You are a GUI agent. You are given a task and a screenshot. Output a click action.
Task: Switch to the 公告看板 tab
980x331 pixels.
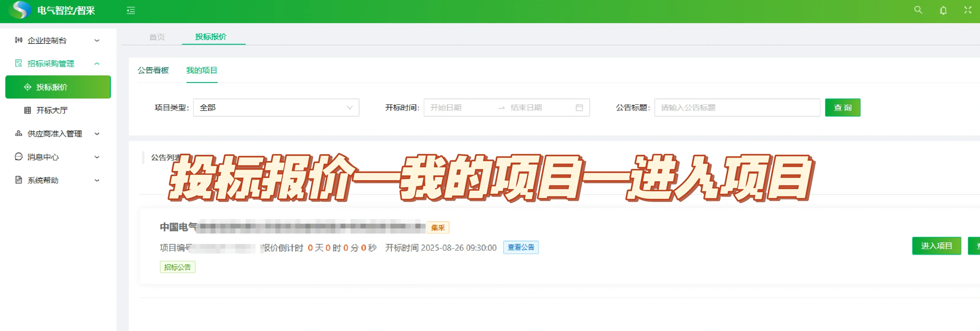[153, 70]
